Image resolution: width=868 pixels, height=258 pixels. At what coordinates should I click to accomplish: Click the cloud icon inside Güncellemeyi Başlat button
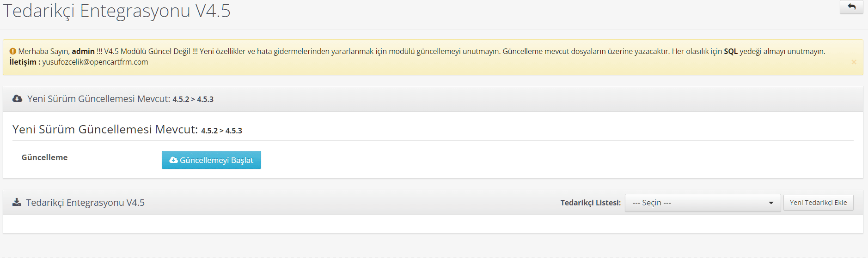[x=174, y=160]
